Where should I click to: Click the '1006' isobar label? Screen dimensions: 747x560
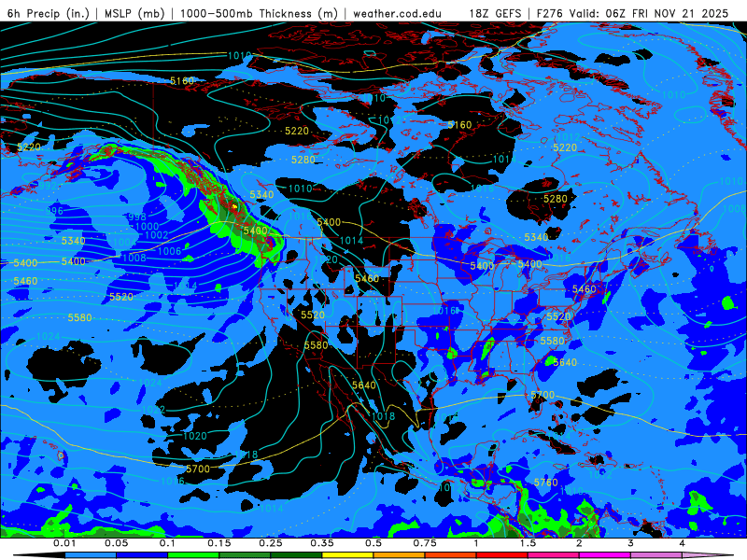pyautogui.click(x=169, y=251)
